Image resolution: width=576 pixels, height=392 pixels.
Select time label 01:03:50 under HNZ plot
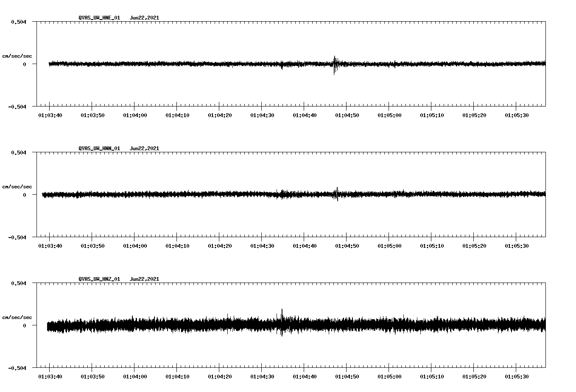92,377
